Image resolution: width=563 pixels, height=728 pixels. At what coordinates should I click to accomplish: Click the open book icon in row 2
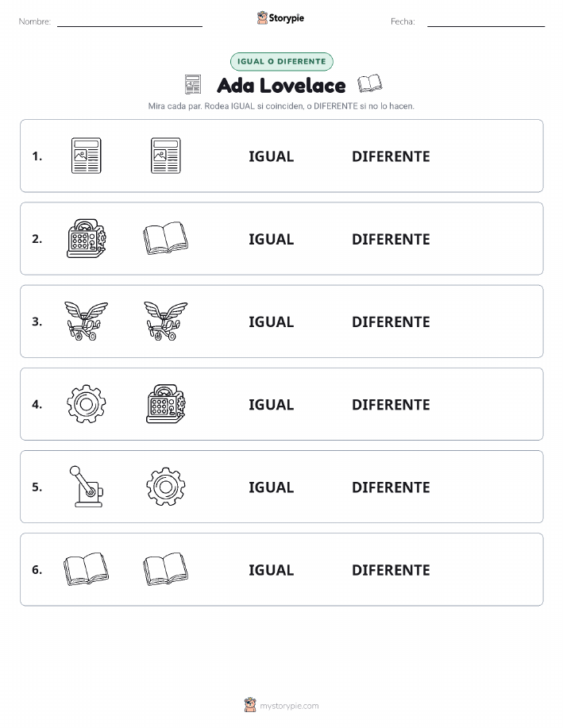(166, 239)
